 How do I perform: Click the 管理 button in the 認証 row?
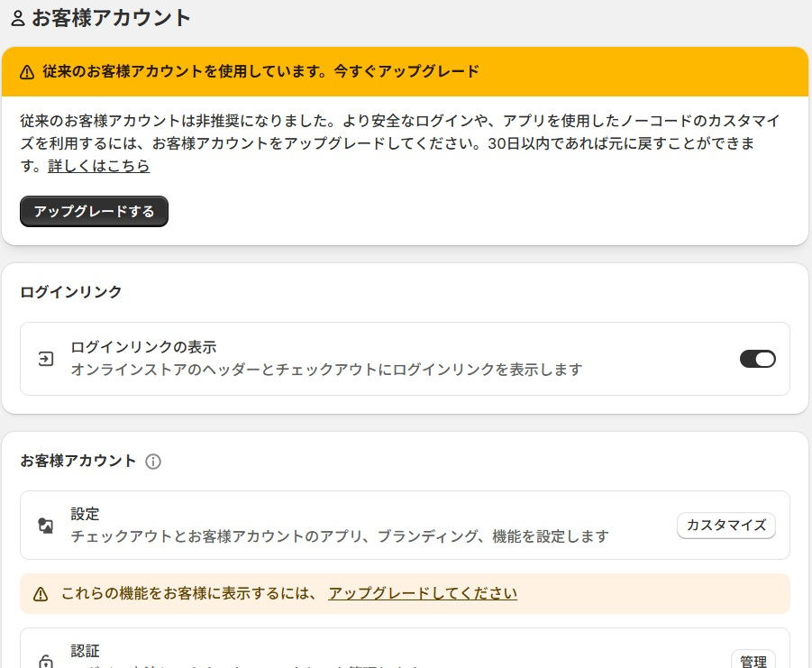click(x=753, y=661)
